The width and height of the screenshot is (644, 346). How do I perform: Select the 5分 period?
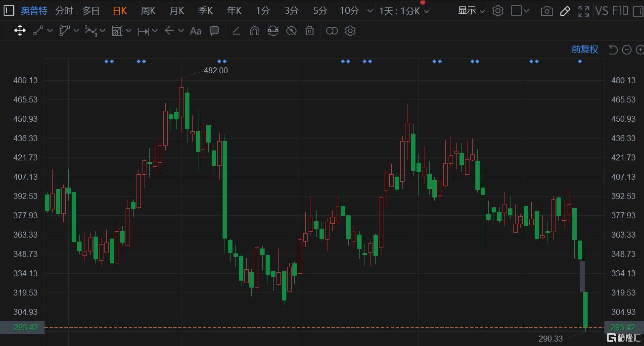(x=320, y=10)
